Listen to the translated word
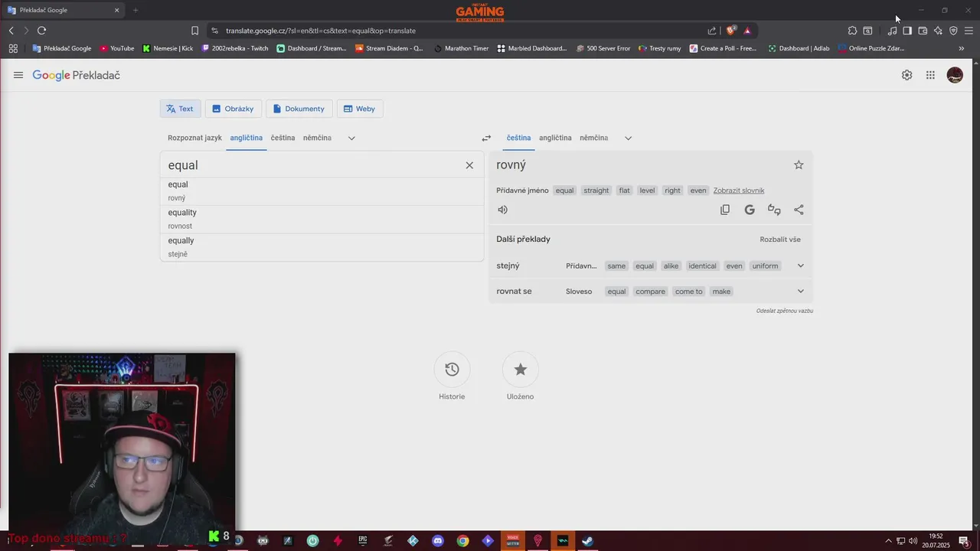The height and width of the screenshot is (551, 980). pos(503,210)
